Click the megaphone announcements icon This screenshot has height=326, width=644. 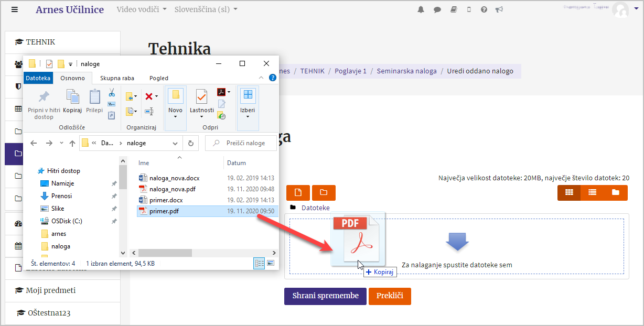pyautogui.click(x=499, y=9)
